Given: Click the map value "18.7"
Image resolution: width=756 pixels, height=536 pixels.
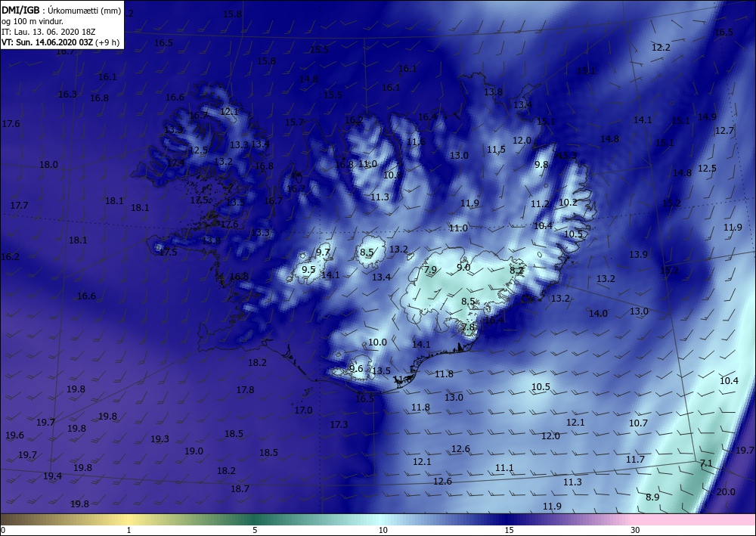Looking at the screenshot, I should (x=240, y=489).
